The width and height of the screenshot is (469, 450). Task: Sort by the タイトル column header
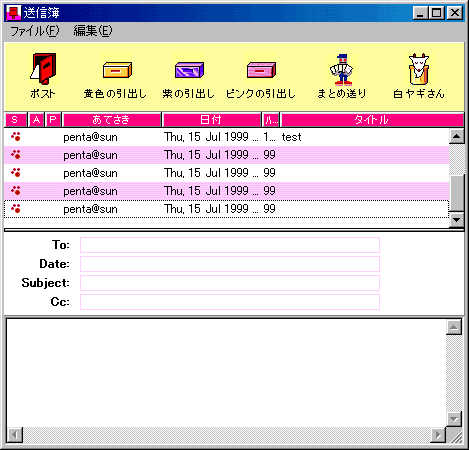pos(372,120)
